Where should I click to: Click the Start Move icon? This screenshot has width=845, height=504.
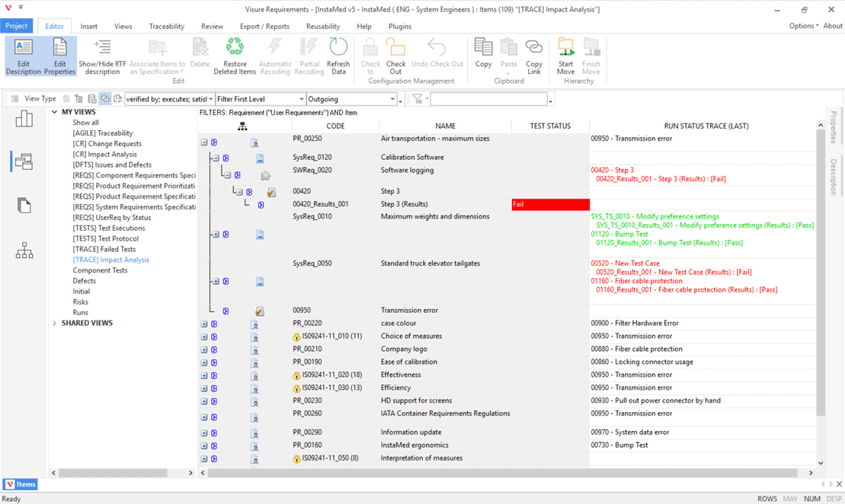point(566,47)
